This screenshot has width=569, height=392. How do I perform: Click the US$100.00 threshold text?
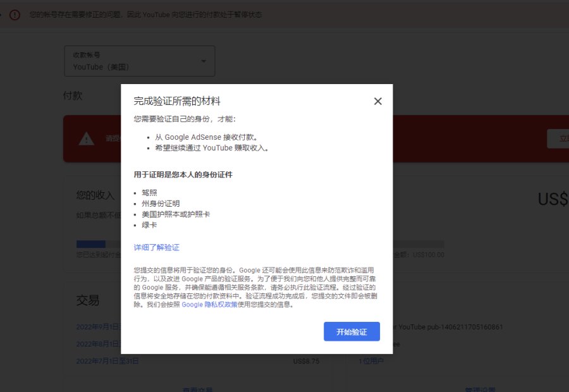pyautogui.click(x=428, y=255)
